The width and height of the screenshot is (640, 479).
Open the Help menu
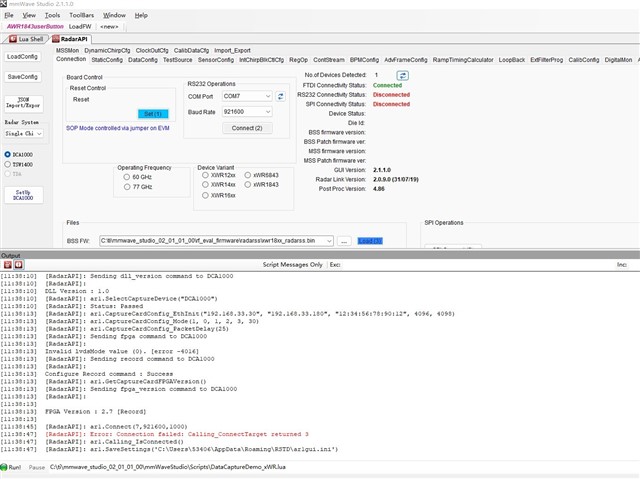pos(141,15)
